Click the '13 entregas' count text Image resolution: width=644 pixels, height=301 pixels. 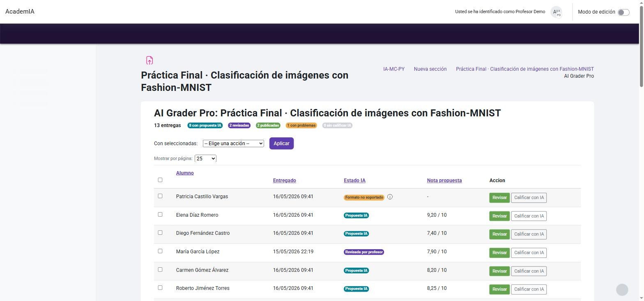[x=167, y=125]
